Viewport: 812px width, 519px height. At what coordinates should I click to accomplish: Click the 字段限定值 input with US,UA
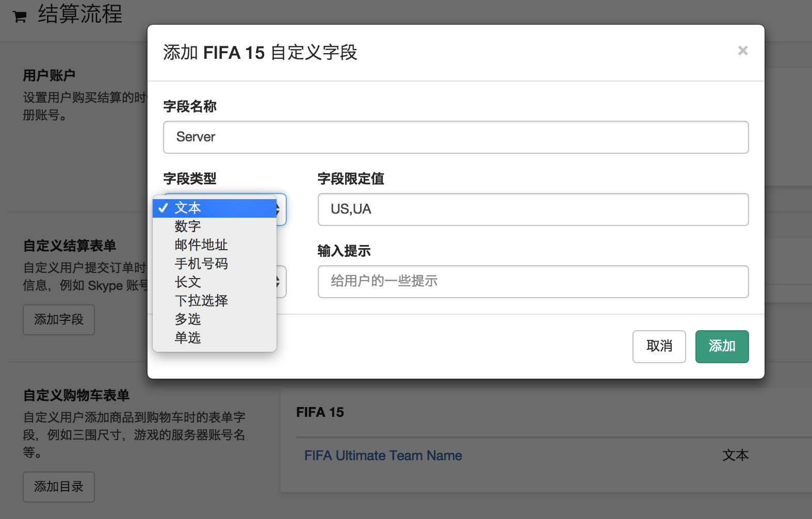coord(533,209)
